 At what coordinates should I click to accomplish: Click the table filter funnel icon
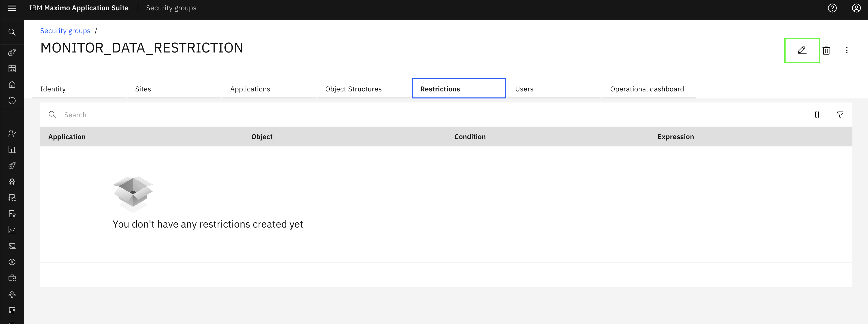point(840,115)
